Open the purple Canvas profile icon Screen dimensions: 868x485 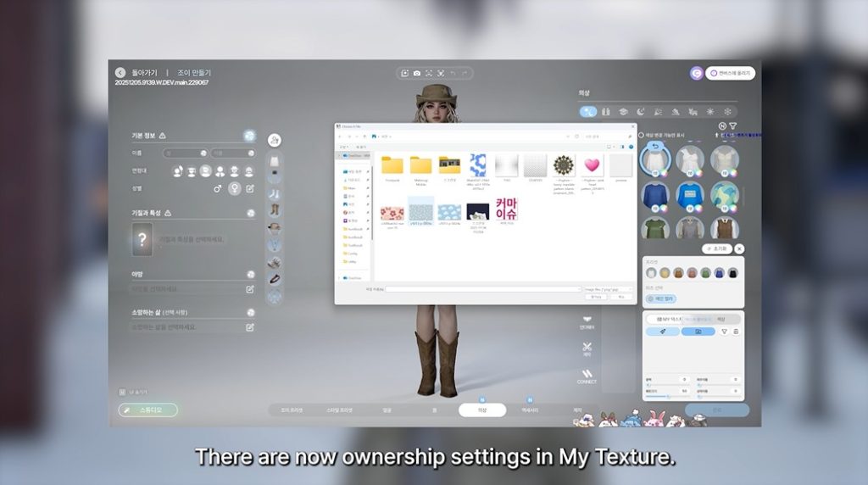pos(697,73)
